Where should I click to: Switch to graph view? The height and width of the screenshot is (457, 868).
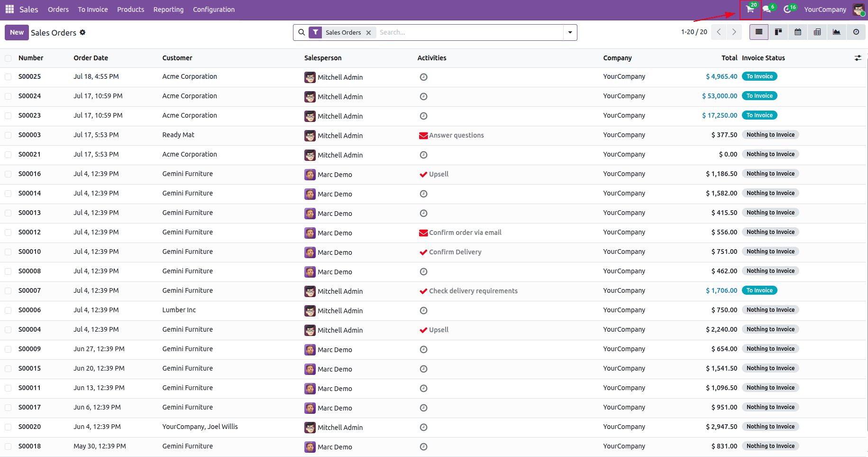click(837, 32)
